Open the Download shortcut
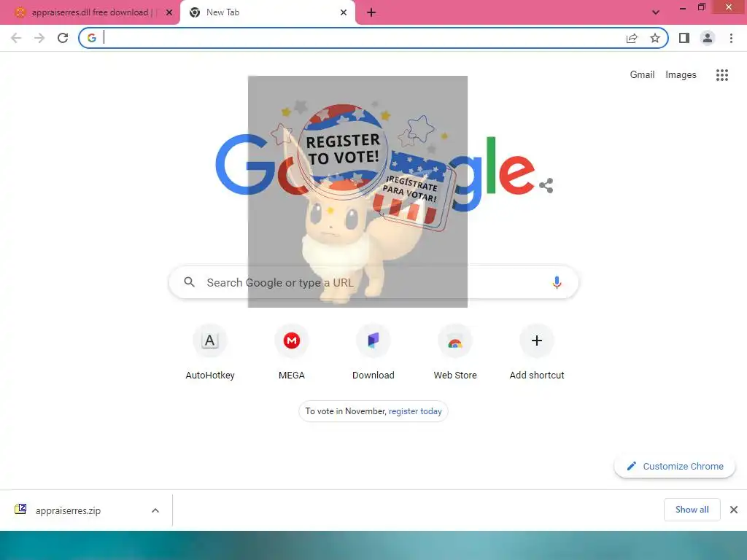This screenshot has height=560, width=747. (x=373, y=352)
